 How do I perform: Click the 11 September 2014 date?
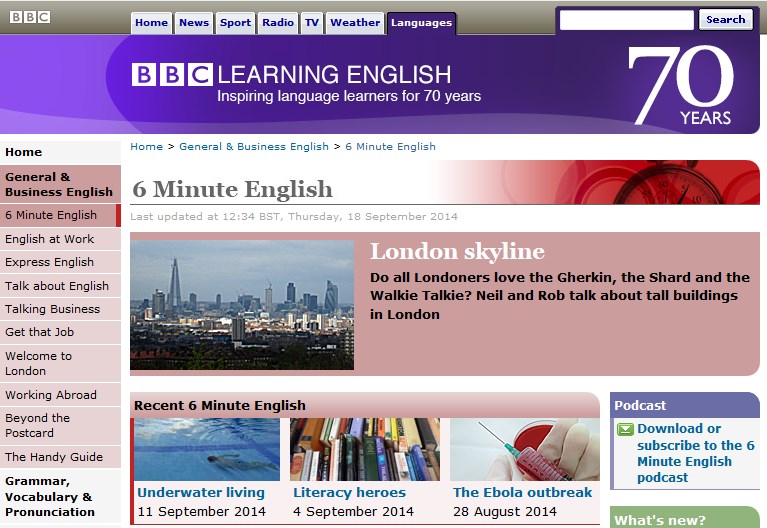tap(202, 512)
